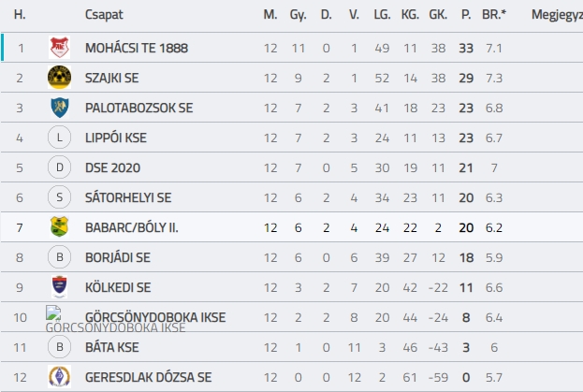Open the GERESDLAK DÓZSA SE team link
Viewport: 583px width, 392px height.
pyautogui.click(x=149, y=378)
